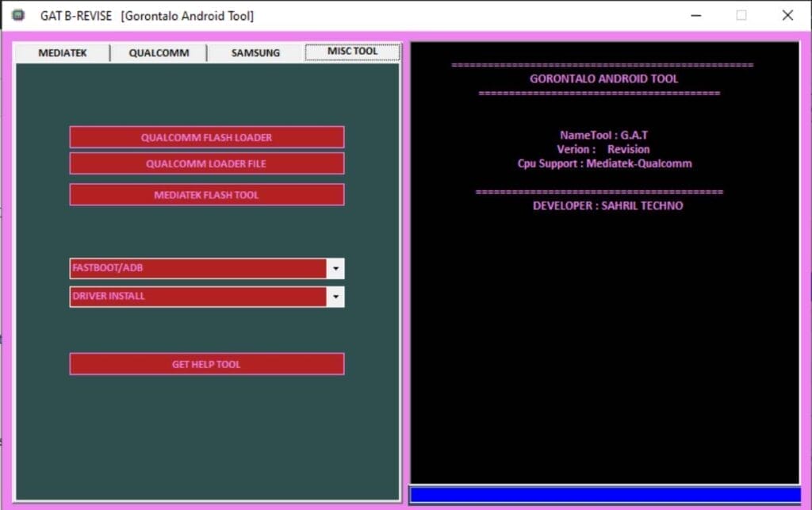Start MEDIATEK FLASH TOOL
Viewport: 812px width, 510px height.
coord(207,194)
